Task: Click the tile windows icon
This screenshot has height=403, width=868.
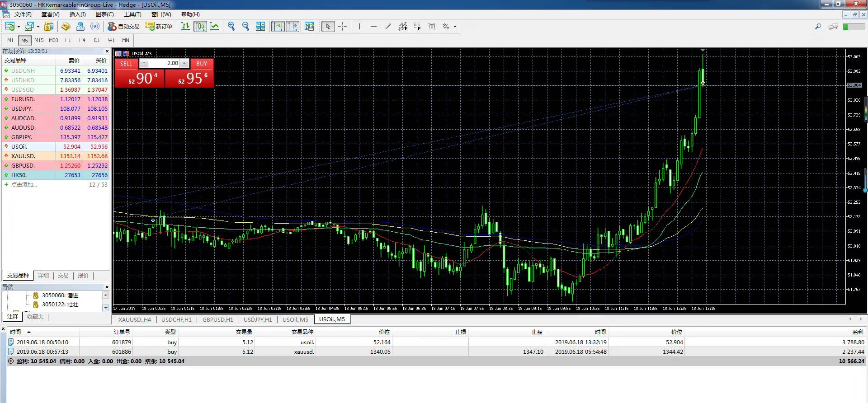Action: click(x=260, y=26)
